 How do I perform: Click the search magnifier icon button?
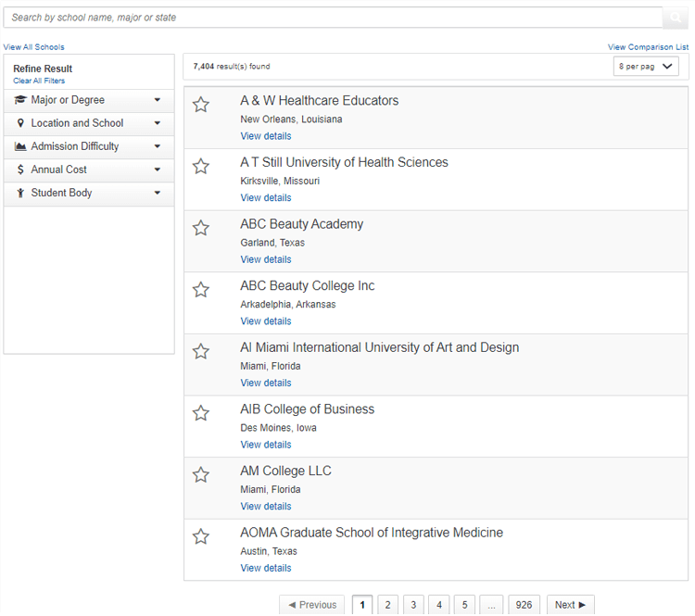[x=675, y=18]
